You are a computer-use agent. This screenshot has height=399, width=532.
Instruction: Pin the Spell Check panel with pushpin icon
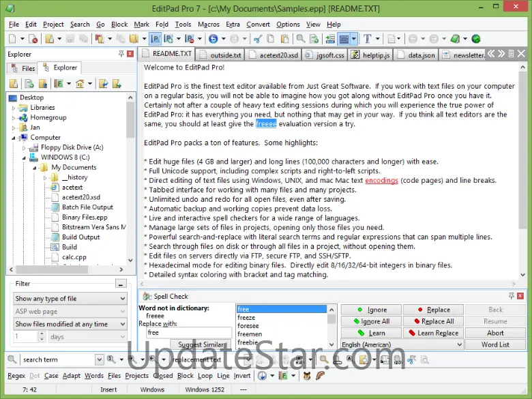[512, 296]
